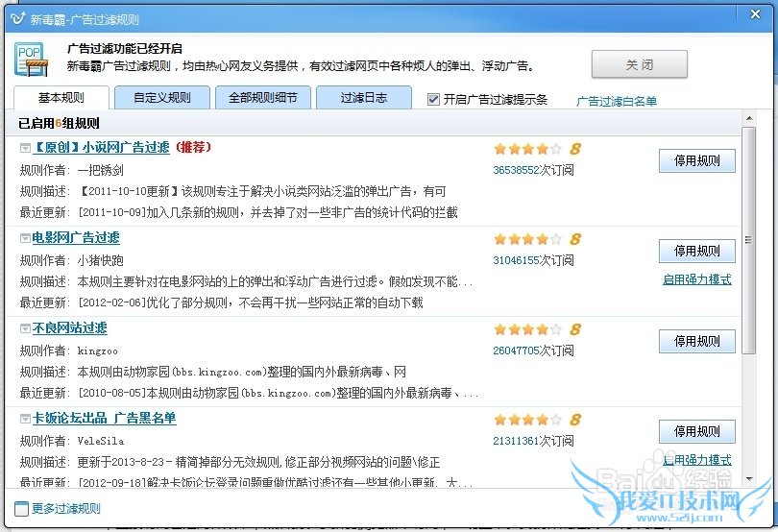Disable the 电影网广告过滤 rule via 停用规则
The width and height of the screenshot is (778, 532).
pos(697,251)
